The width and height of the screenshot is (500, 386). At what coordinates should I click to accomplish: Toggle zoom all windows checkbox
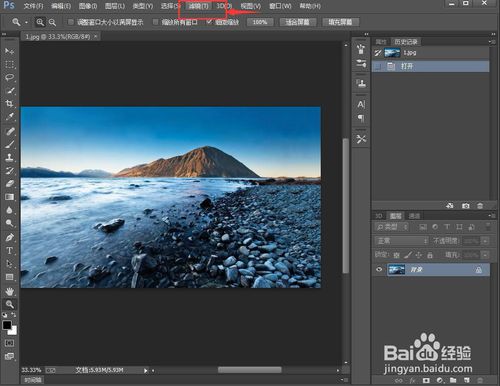click(155, 22)
